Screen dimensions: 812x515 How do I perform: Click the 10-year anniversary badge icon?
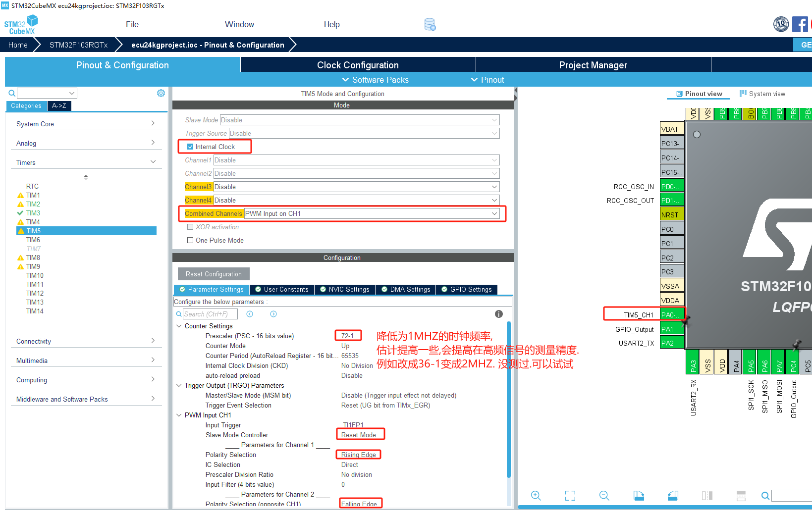(x=781, y=24)
